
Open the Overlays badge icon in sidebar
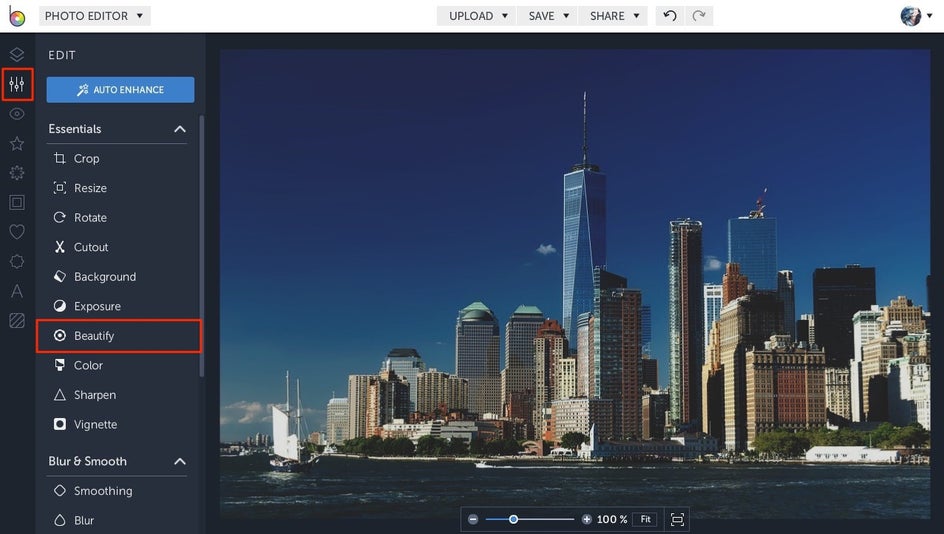(17, 261)
